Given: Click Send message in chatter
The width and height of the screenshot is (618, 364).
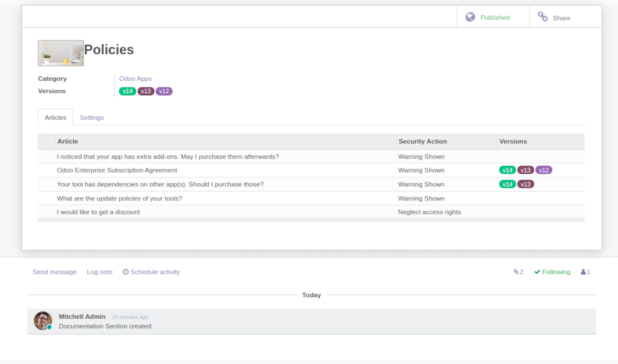Looking at the screenshot, I should click(54, 272).
